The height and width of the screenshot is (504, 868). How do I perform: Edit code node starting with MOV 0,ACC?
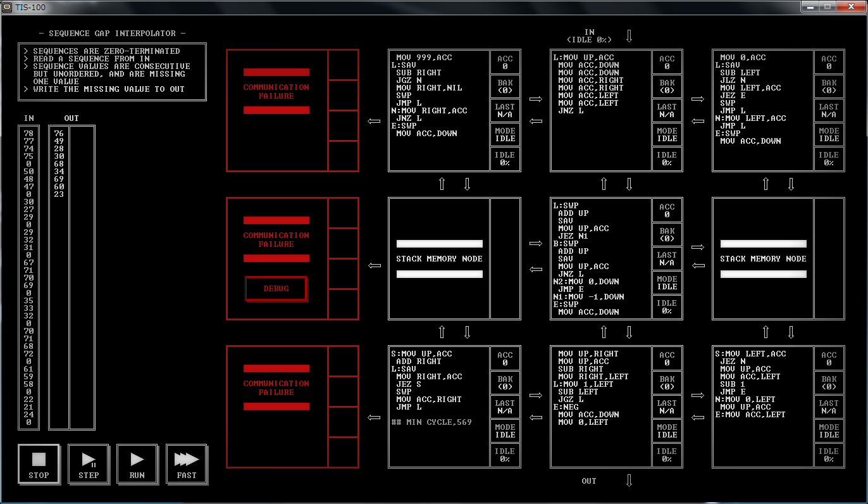763,111
